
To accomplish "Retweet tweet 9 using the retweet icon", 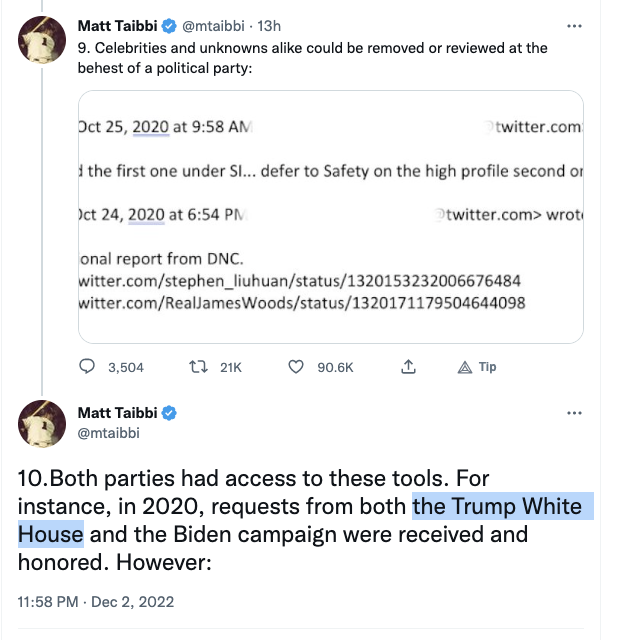I will tap(198, 367).
